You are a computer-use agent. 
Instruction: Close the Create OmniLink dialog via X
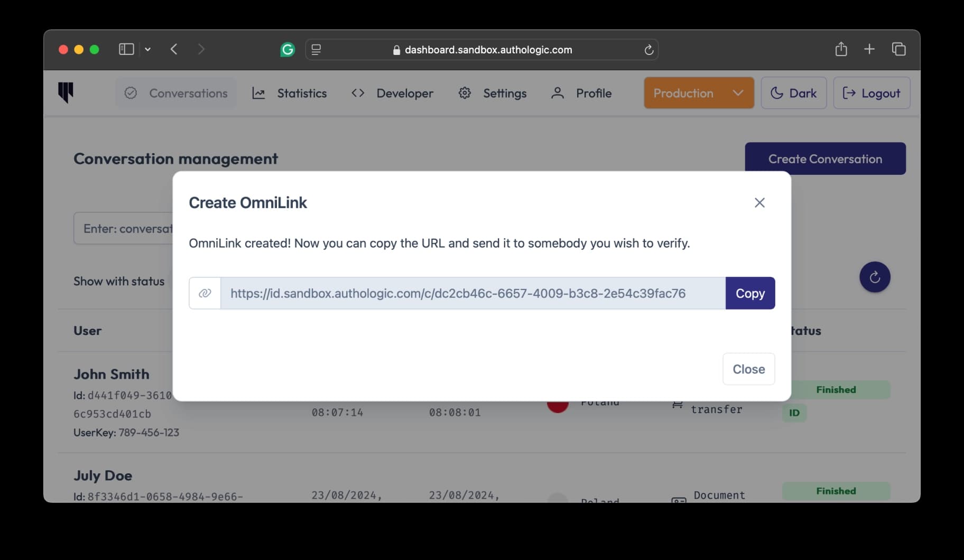pyautogui.click(x=759, y=203)
